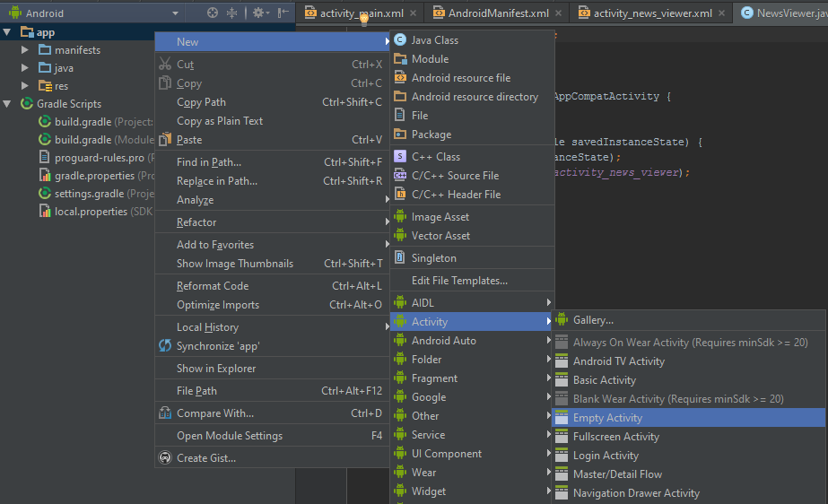The height and width of the screenshot is (504, 828).
Task: Click the Create Gist GitHub icon
Action: pos(164,458)
